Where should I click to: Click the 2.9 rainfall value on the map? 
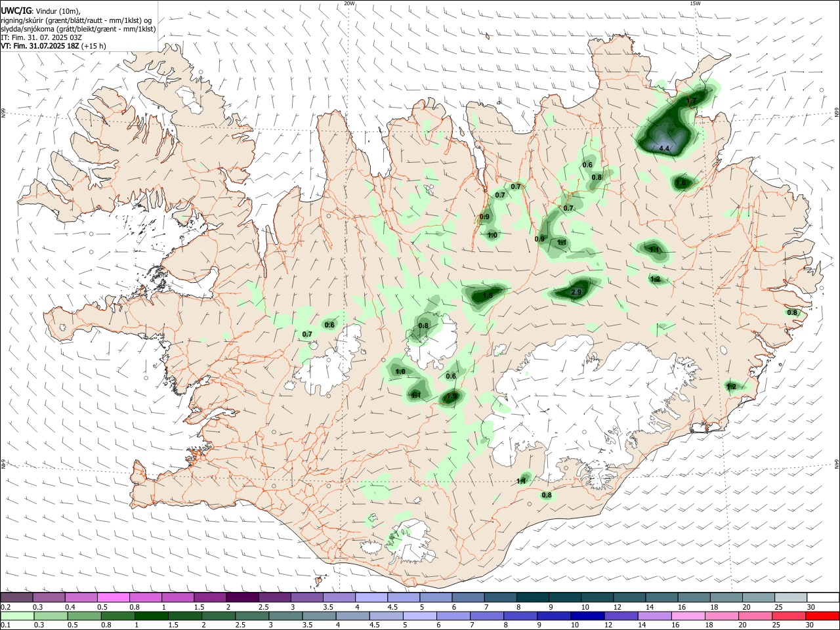(577, 292)
